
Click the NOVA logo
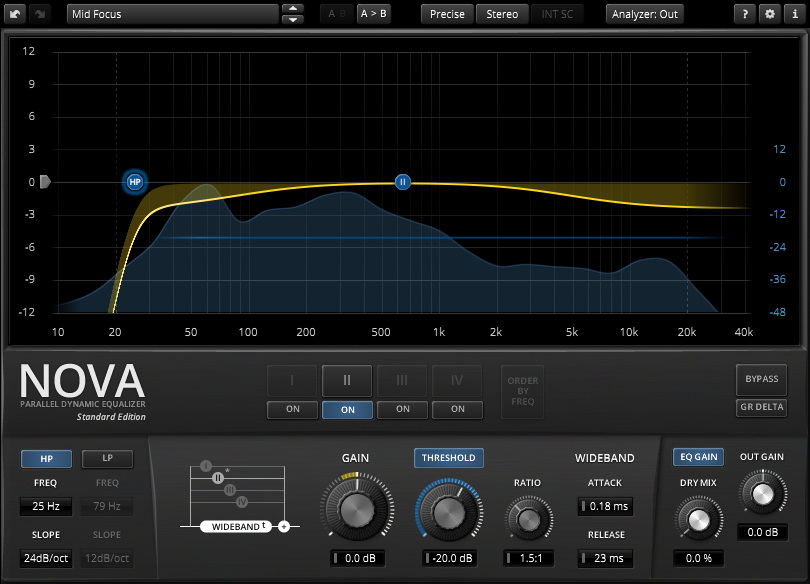[82, 381]
